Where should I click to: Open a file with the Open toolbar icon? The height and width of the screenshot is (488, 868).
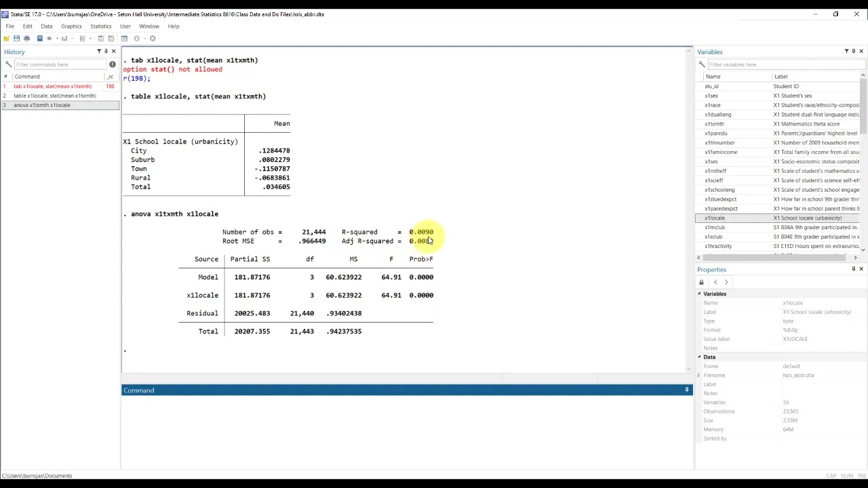tap(6, 38)
